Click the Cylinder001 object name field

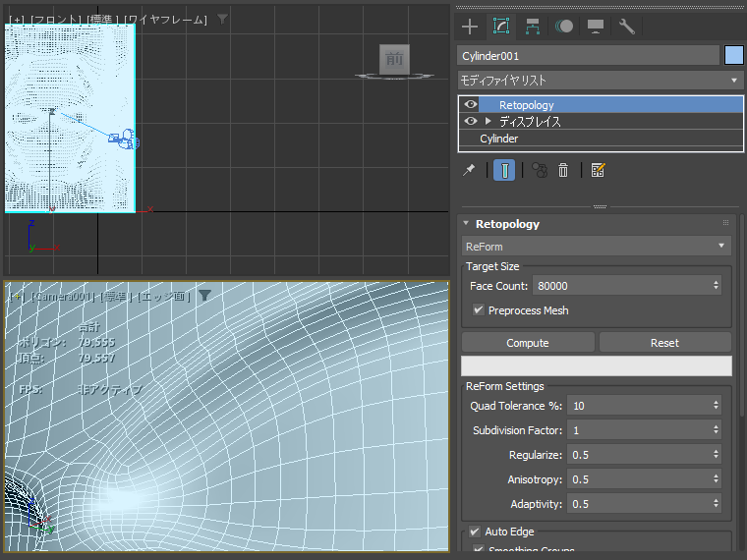tap(588, 56)
